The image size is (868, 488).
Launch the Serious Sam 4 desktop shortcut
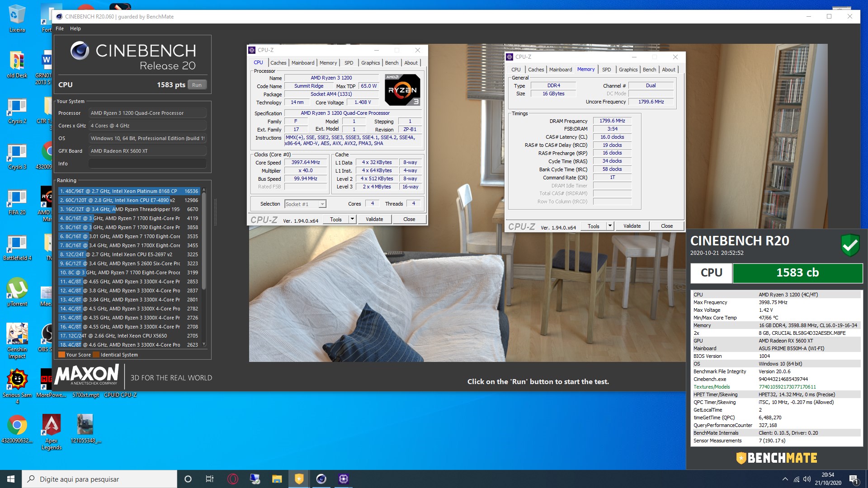pyautogui.click(x=17, y=386)
